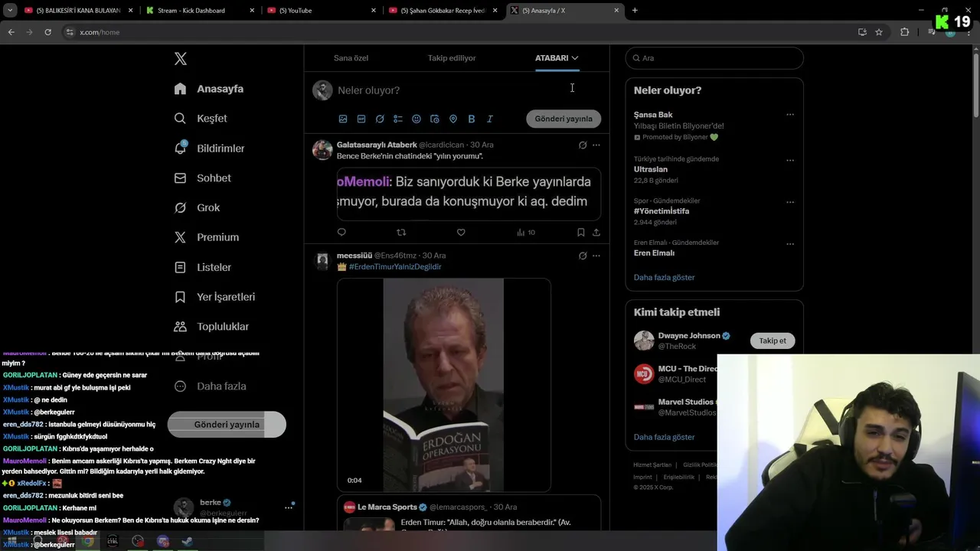The height and width of the screenshot is (551, 980).
Task: Switch to Sana özel tab
Action: (351, 58)
